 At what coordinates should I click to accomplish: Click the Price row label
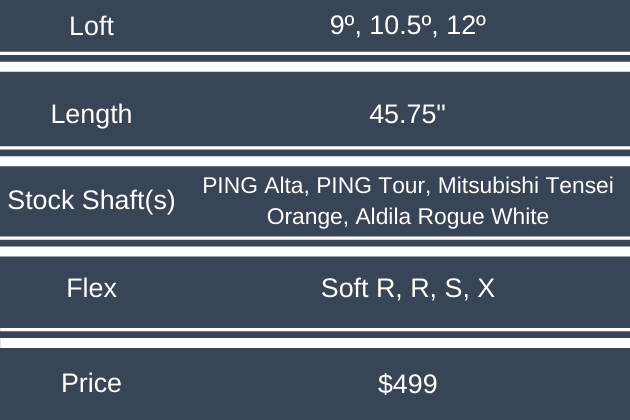[91, 382]
